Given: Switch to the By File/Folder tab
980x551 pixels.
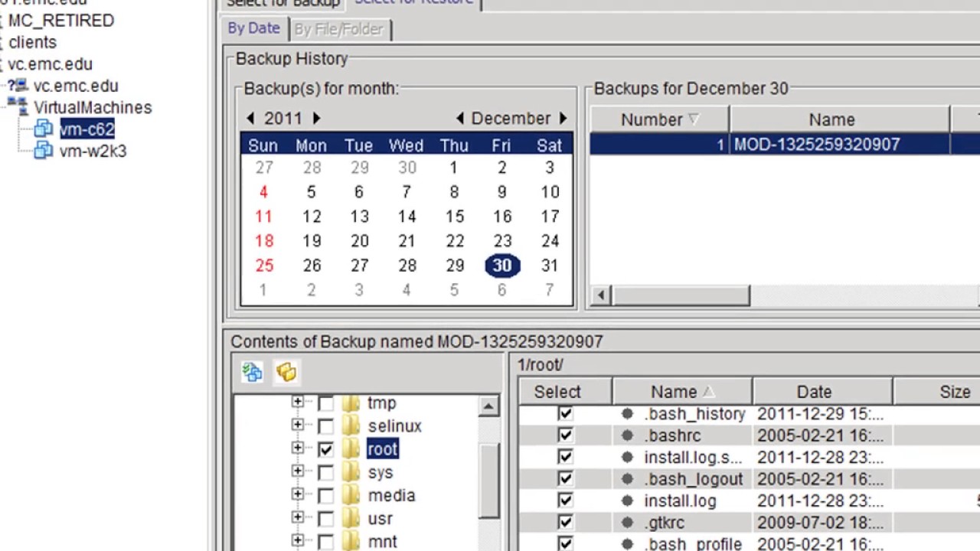Looking at the screenshot, I should (338, 29).
